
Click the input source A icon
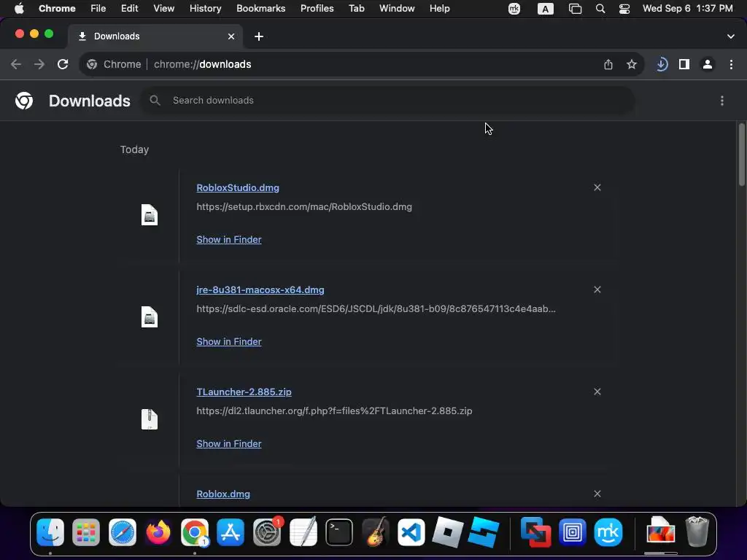[546, 9]
